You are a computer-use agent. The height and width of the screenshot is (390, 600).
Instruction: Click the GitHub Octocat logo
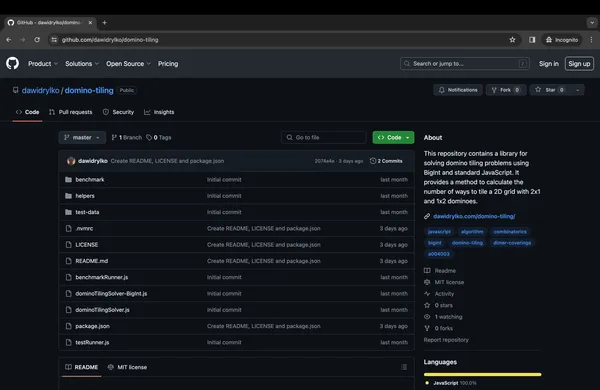point(12,64)
